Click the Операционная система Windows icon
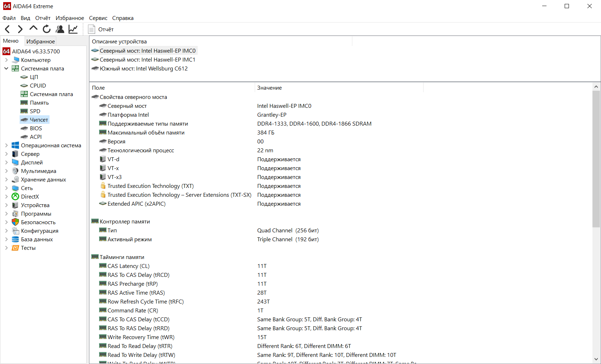This screenshot has width=601, height=364. click(x=15, y=146)
